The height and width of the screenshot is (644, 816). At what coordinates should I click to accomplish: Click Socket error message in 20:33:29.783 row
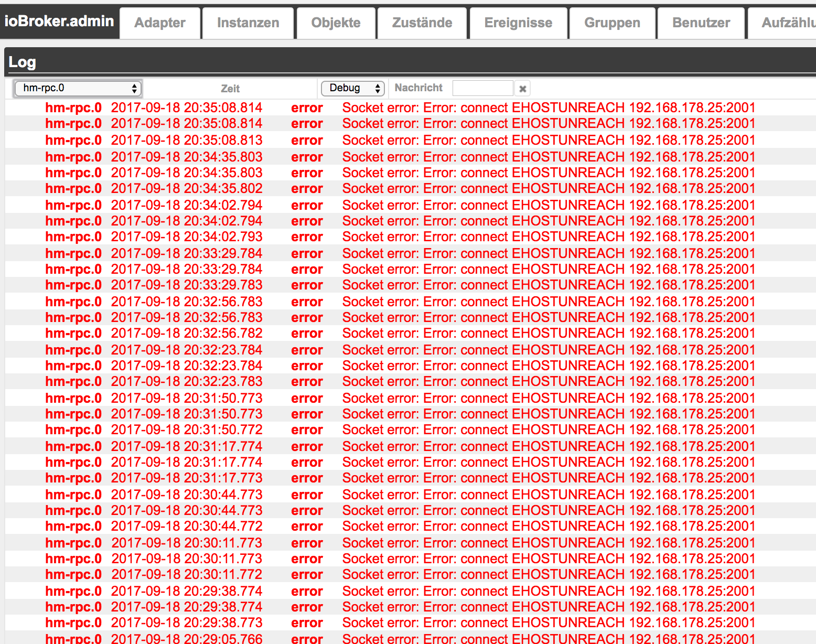pyautogui.click(x=549, y=285)
